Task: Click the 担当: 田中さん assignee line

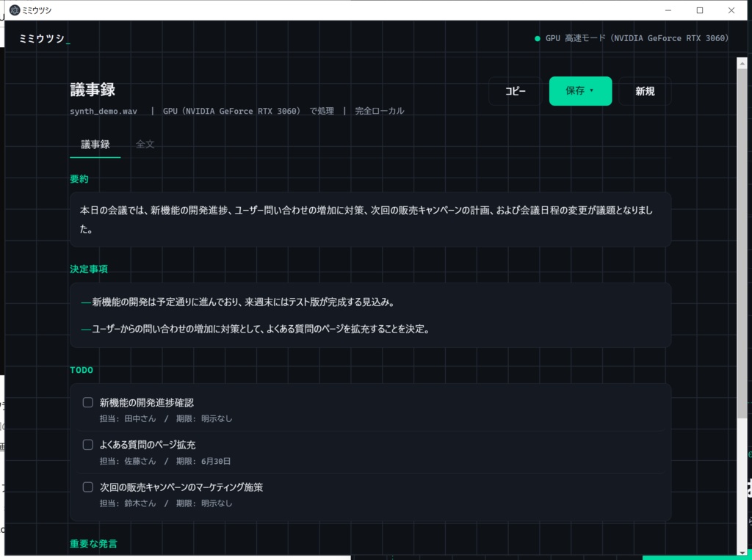Action: (x=165, y=418)
